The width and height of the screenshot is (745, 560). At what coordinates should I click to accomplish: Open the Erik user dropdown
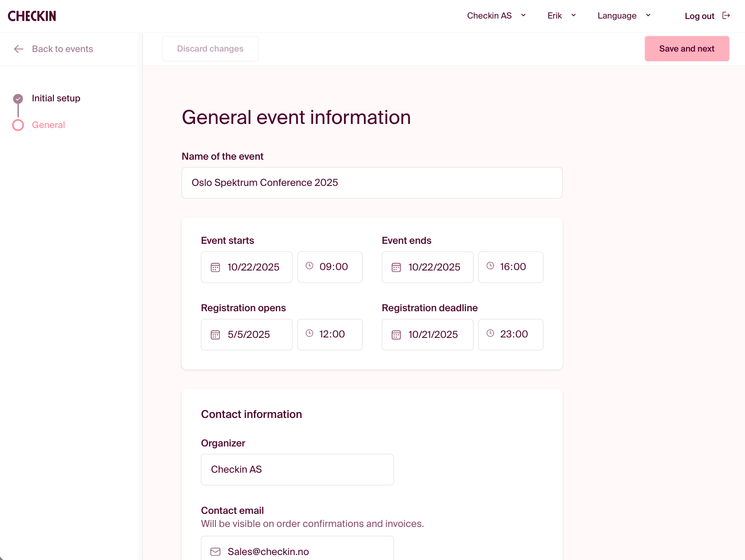click(561, 16)
